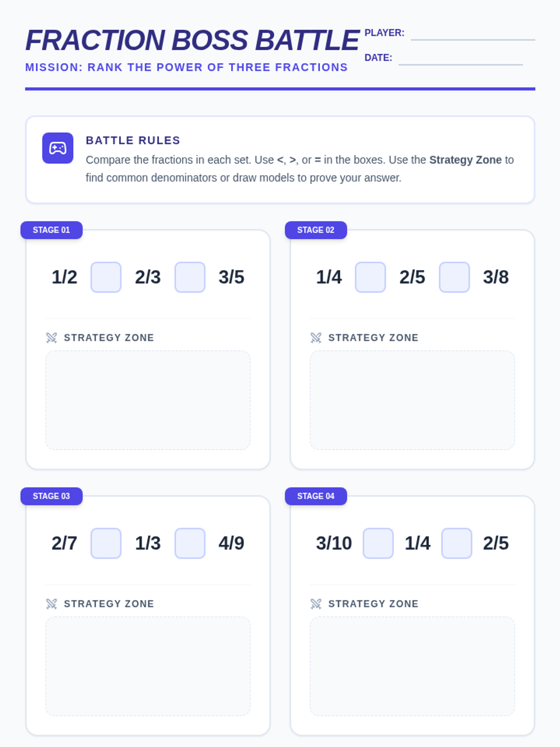The height and width of the screenshot is (747, 560).
Task: Click inside Stage 01 Strategy Zone area
Action: click(148, 400)
